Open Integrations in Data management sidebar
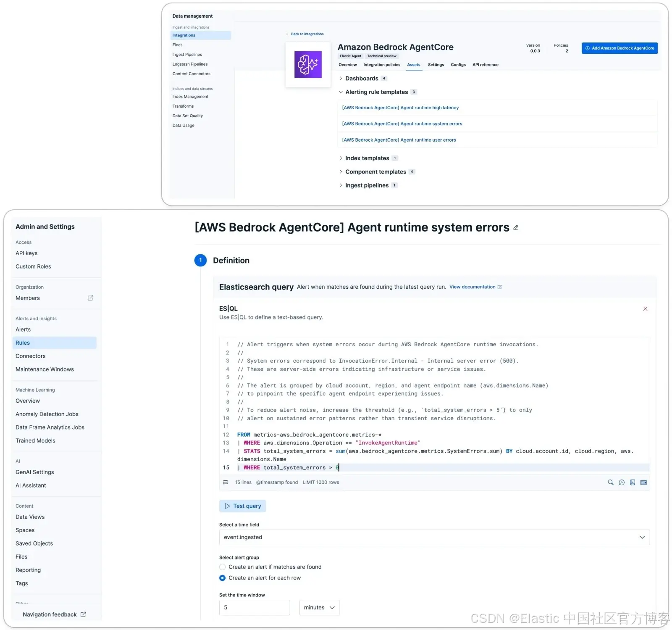The width and height of the screenshot is (672, 630). click(201, 35)
